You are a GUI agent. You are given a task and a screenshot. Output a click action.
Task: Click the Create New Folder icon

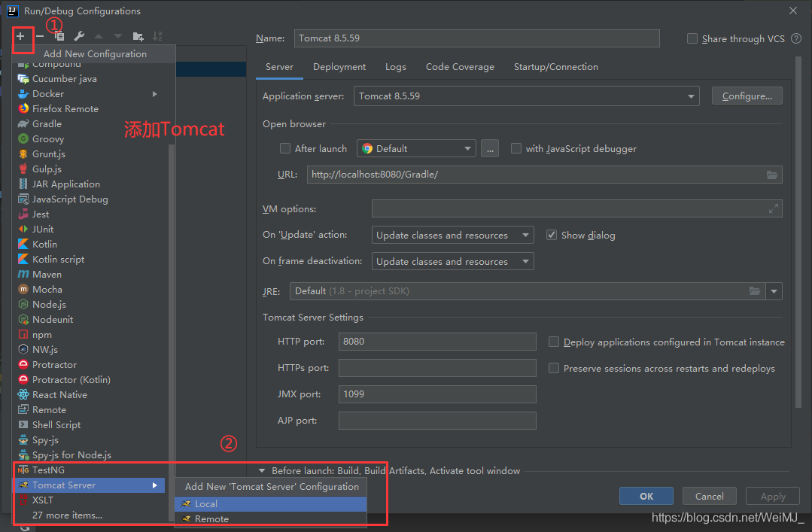tap(138, 36)
